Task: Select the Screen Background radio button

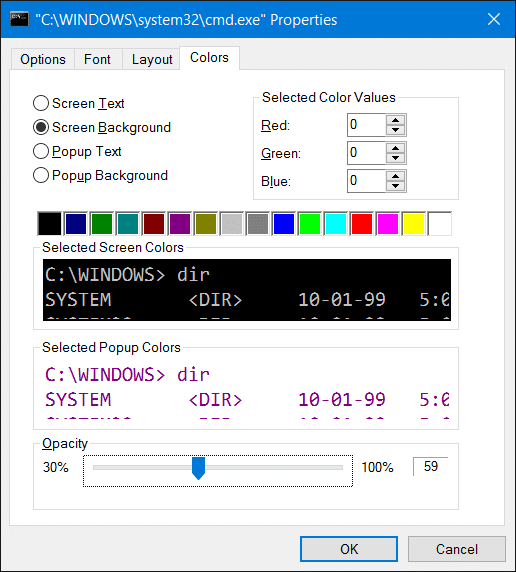Action: coord(102,127)
